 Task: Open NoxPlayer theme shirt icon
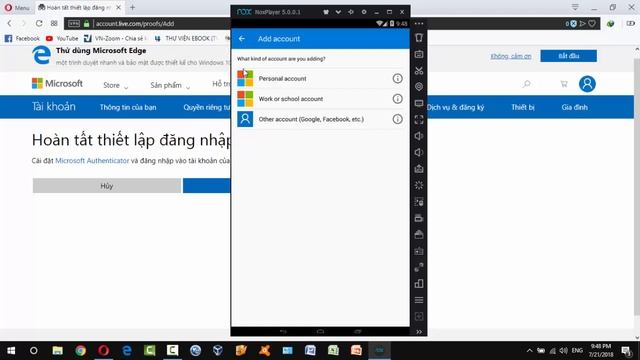click(326, 12)
